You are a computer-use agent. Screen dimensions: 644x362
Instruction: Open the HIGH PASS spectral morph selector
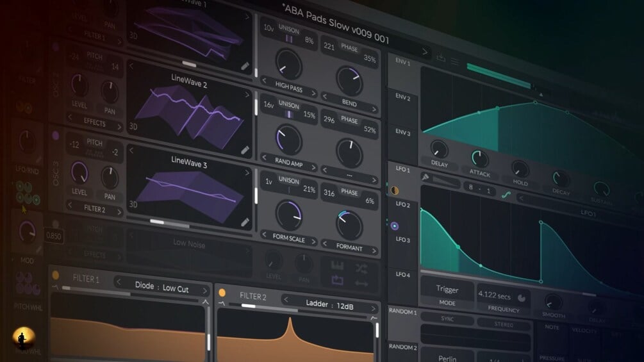(x=289, y=86)
